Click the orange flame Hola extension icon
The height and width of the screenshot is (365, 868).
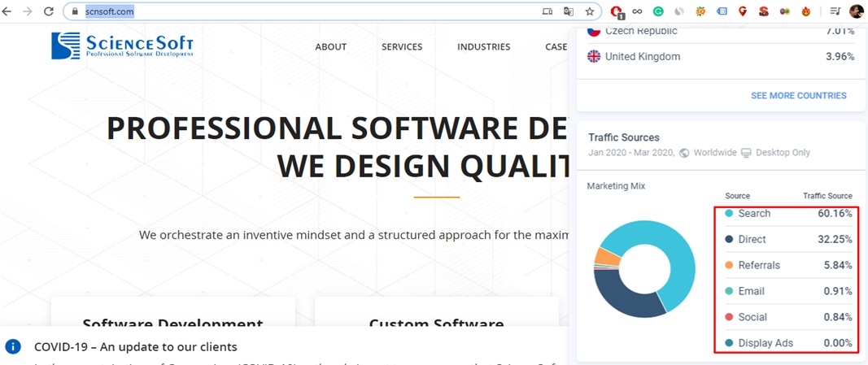click(x=806, y=11)
